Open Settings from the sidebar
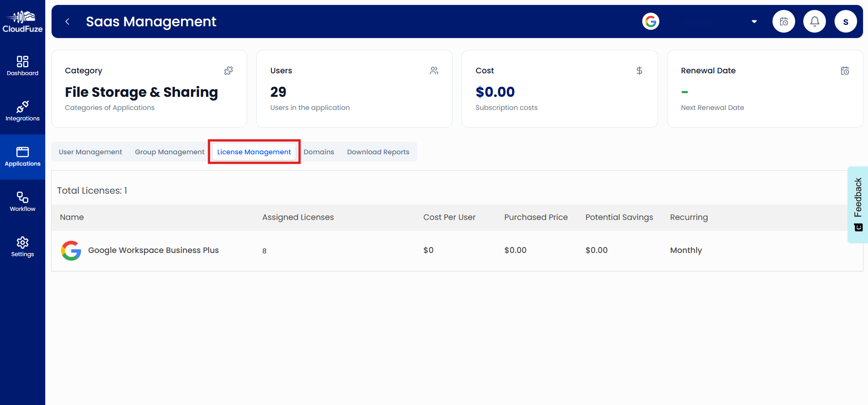The image size is (868, 405). pos(23,247)
